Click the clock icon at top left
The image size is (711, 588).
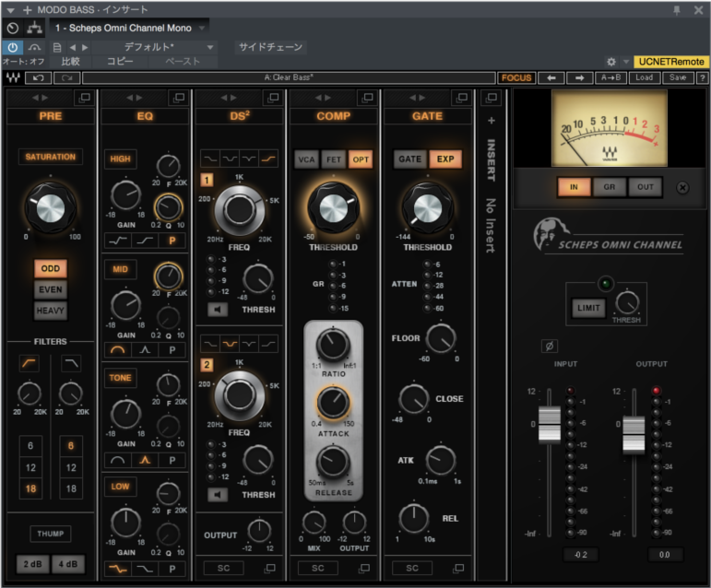pyautogui.click(x=13, y=28)
